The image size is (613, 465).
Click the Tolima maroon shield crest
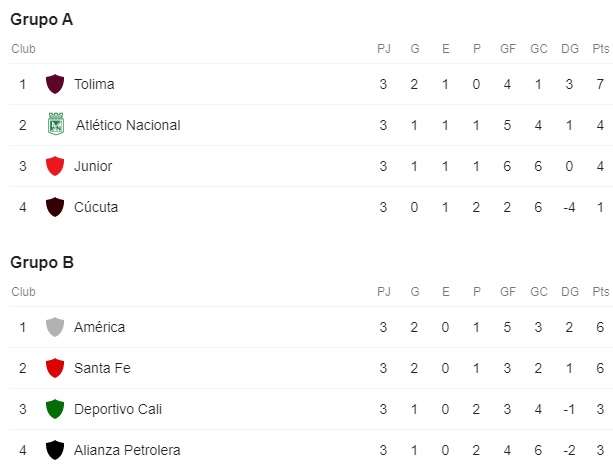click(x=55, y=84)
